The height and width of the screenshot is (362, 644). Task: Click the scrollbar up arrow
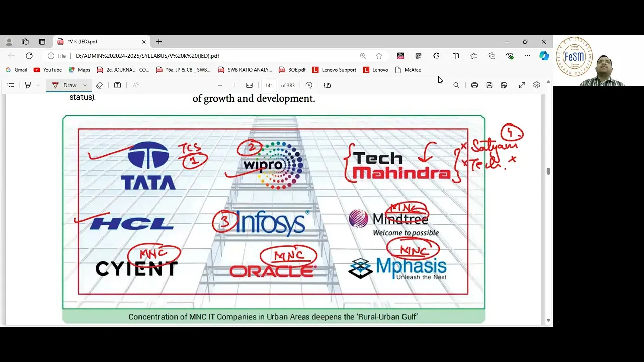[548, 81]
